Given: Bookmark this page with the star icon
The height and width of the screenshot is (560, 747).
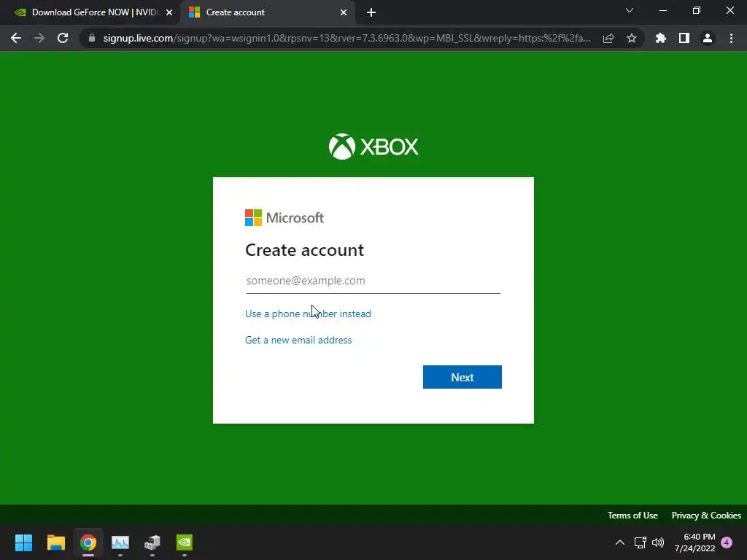Looking at the screenshot, I should pyautogui.click(x=632, y=38).
